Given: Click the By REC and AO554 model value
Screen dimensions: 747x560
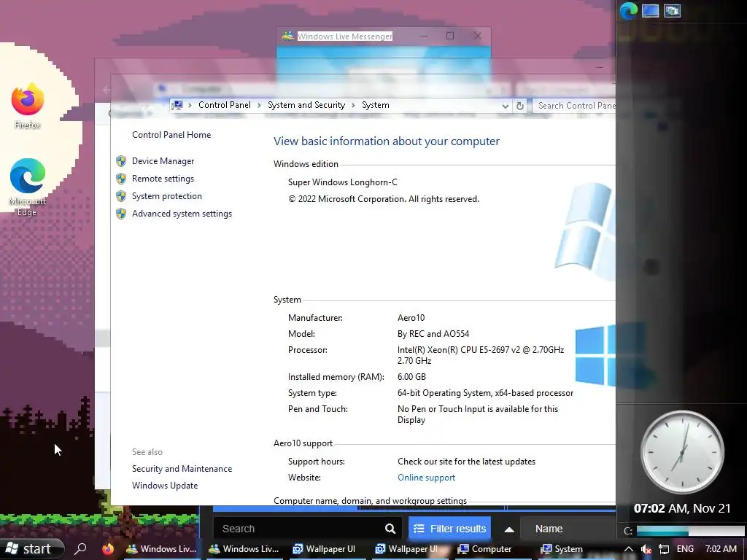Looking at the screenshot, I should coord(433,334).
